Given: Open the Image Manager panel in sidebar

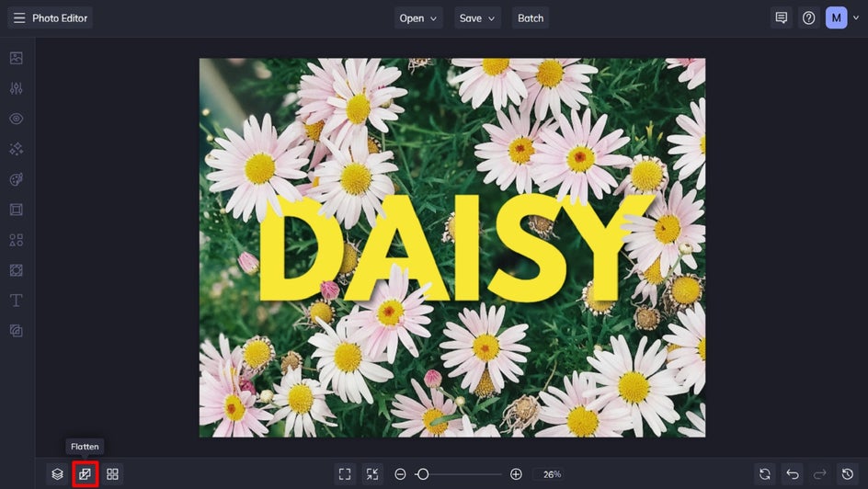Looking at the screenshot, I should 16,58.
